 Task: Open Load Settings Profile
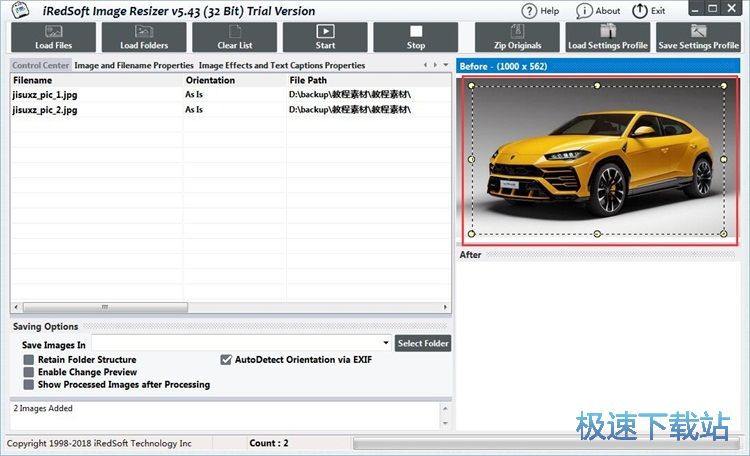(607, 37)
